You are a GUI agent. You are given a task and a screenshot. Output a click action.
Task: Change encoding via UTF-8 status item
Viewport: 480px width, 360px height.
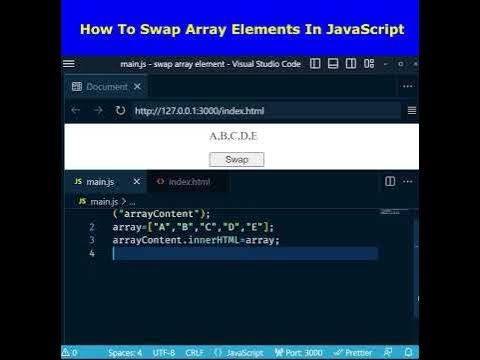pos(164,353)
